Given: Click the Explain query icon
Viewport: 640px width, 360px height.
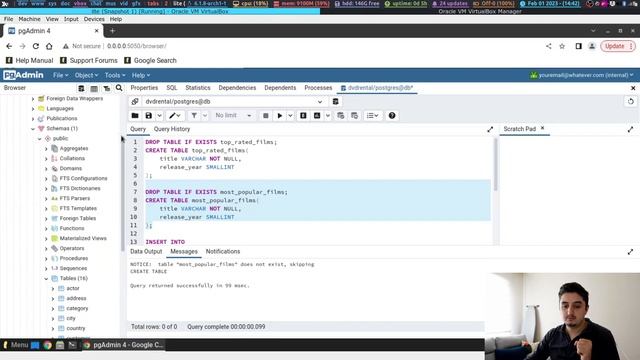Looking at the screenshot, I should coord(303,116).
